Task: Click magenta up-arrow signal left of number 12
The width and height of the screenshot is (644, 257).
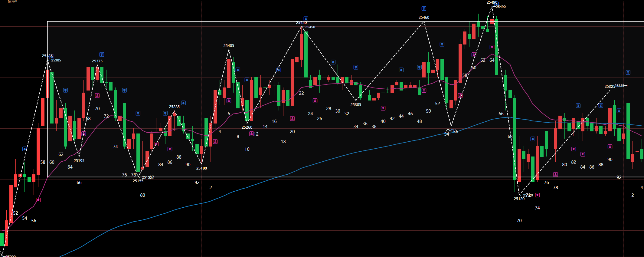Action: click(251, 133)
